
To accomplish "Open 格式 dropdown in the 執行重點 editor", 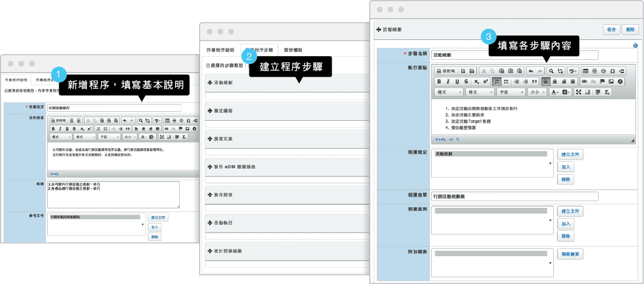I will coord(480,92).
